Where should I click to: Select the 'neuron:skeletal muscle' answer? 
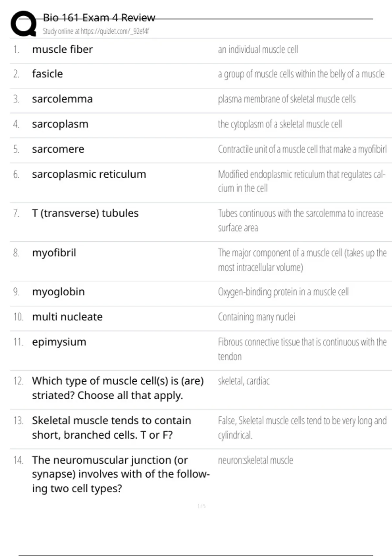(x=255, y=460)
